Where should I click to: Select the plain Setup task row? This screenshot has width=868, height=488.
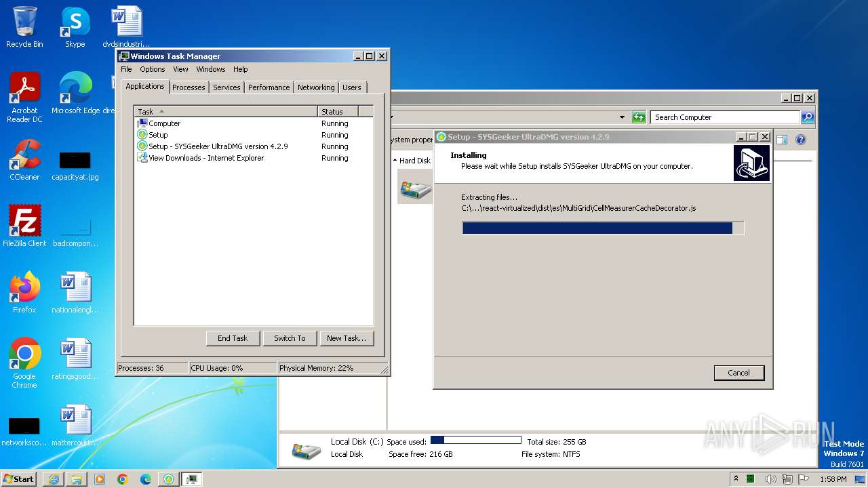254,135
